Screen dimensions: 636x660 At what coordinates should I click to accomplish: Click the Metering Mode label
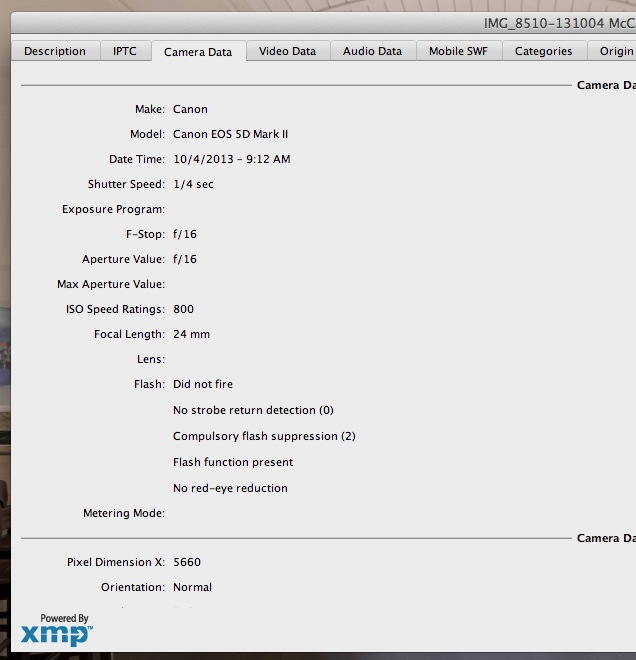click(x=124, y=513)
